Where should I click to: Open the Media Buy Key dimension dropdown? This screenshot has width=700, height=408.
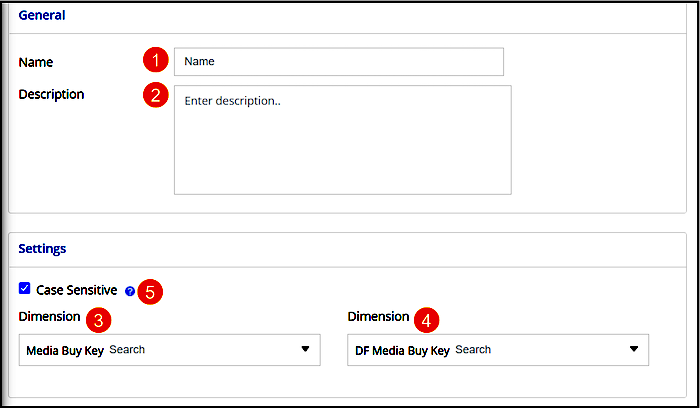click(170, 350)
